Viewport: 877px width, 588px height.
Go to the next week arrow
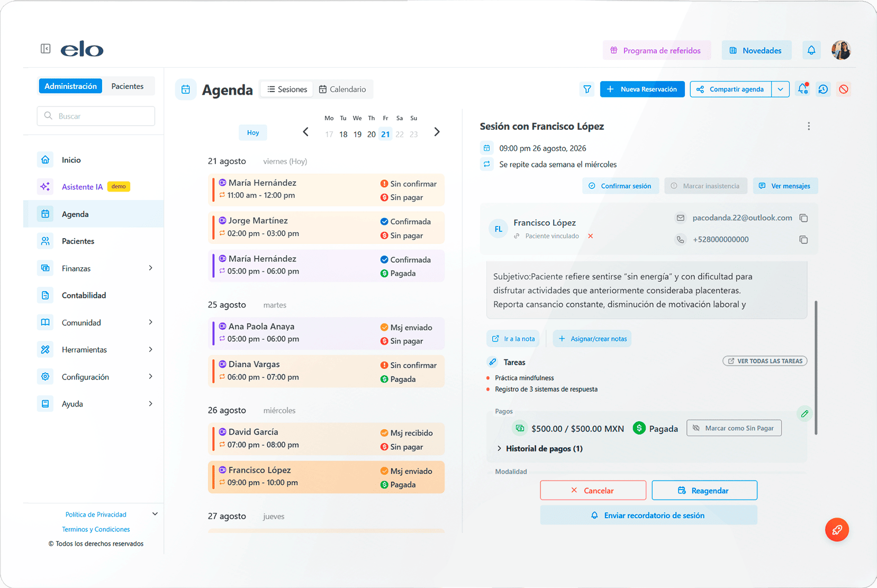[437, 132]
